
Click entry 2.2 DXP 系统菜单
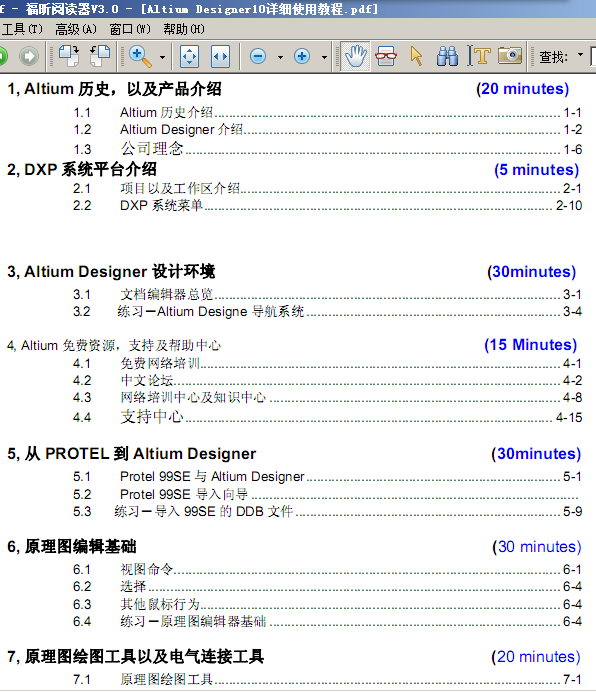click(327, 205)
